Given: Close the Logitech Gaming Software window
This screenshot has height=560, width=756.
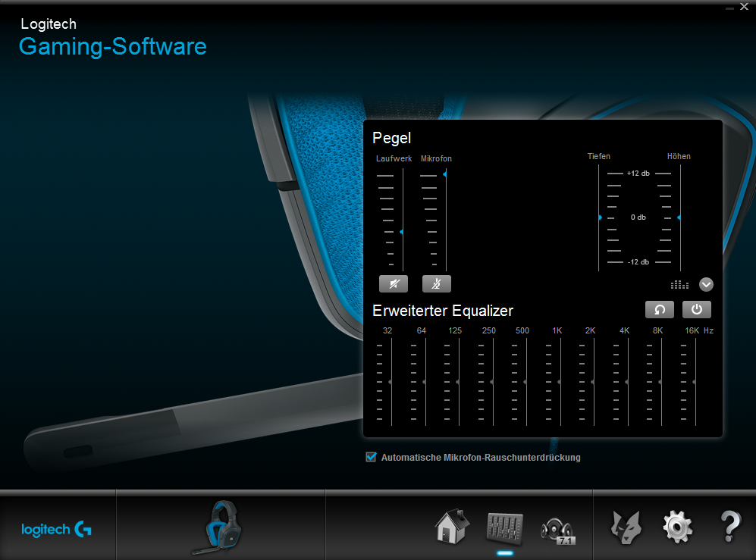Looking at the screenshot, I should [x=744, y=7].
